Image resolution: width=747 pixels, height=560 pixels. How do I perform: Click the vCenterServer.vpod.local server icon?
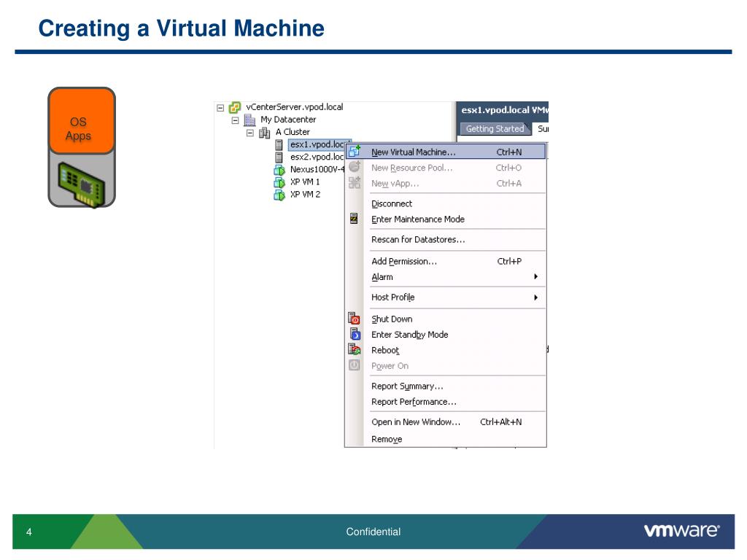click(x=235, y=107)
